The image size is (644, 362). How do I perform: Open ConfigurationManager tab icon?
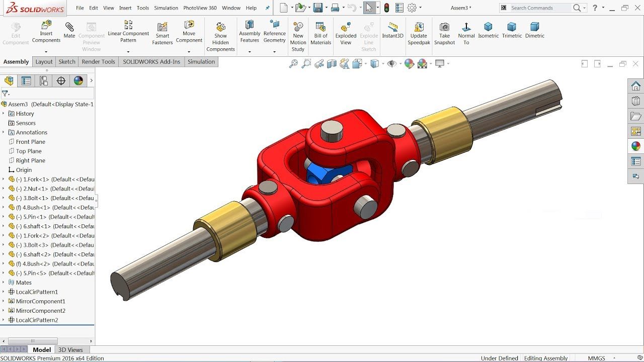(x=44, y=81)
